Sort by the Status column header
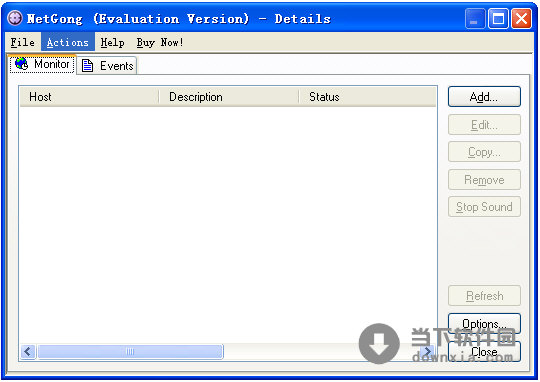This screenshot has height=382, width=540. [x=367, y=97]
